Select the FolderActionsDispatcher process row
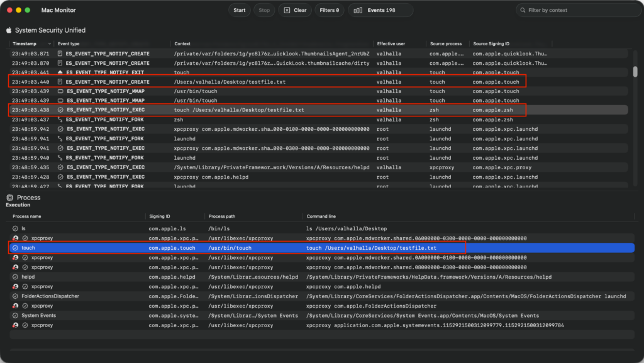The width and height of the screenshot is (644, 363). pyautogui.click(x=50, y=296)
